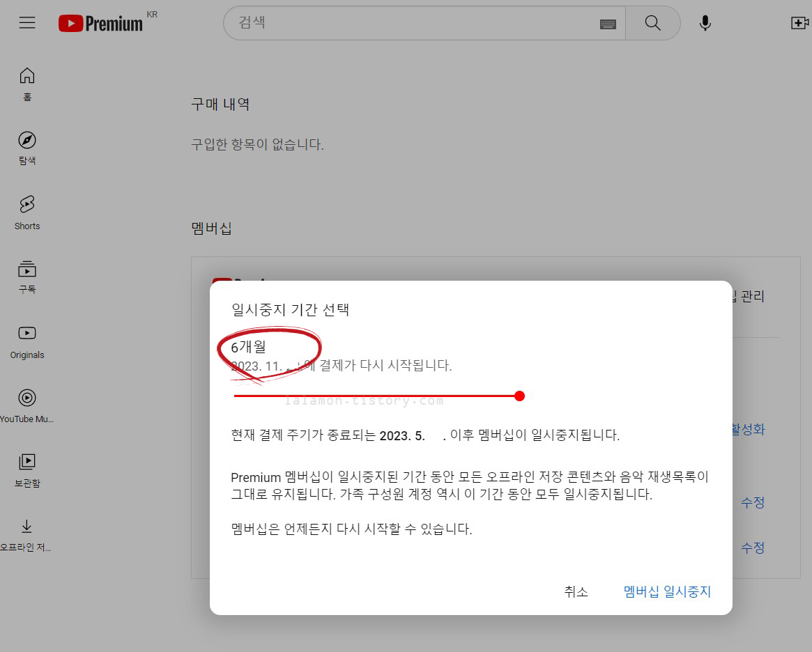Open the on-screen keyboard in search bar

(x=608, y=24)
